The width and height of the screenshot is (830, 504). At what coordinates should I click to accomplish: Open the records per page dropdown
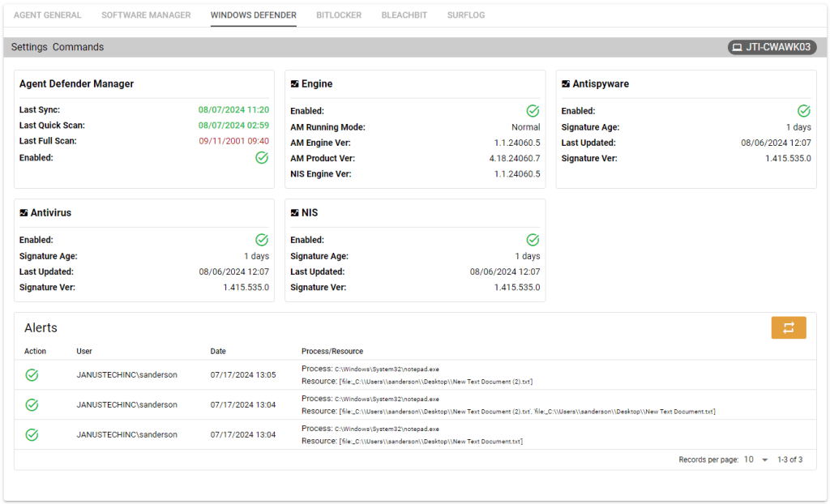pos(756,459)
